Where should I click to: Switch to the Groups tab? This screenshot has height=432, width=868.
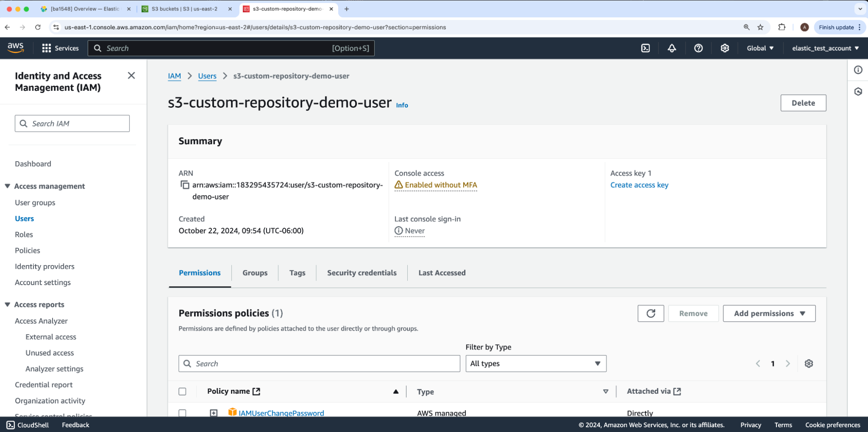[255, 273]
